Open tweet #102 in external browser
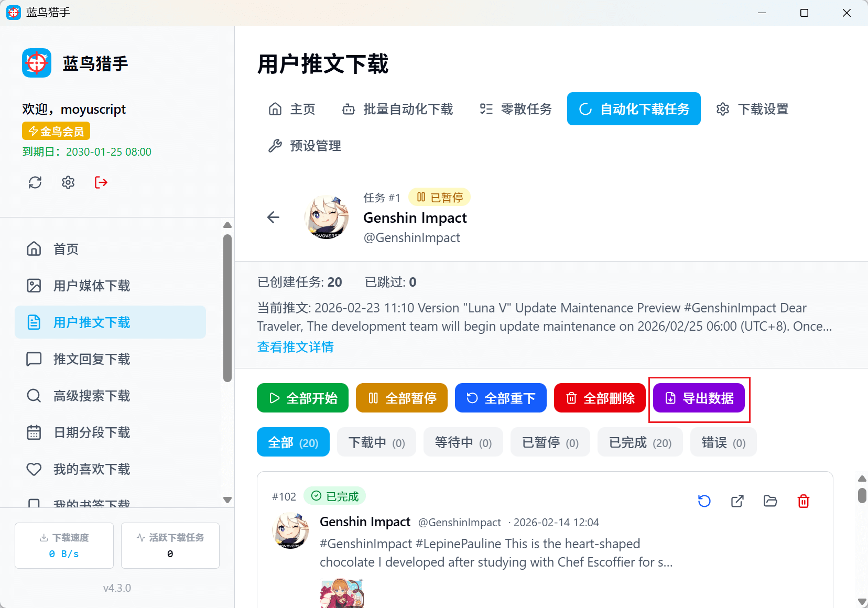Viewport: 868px width, 608px height. [737, 501]
